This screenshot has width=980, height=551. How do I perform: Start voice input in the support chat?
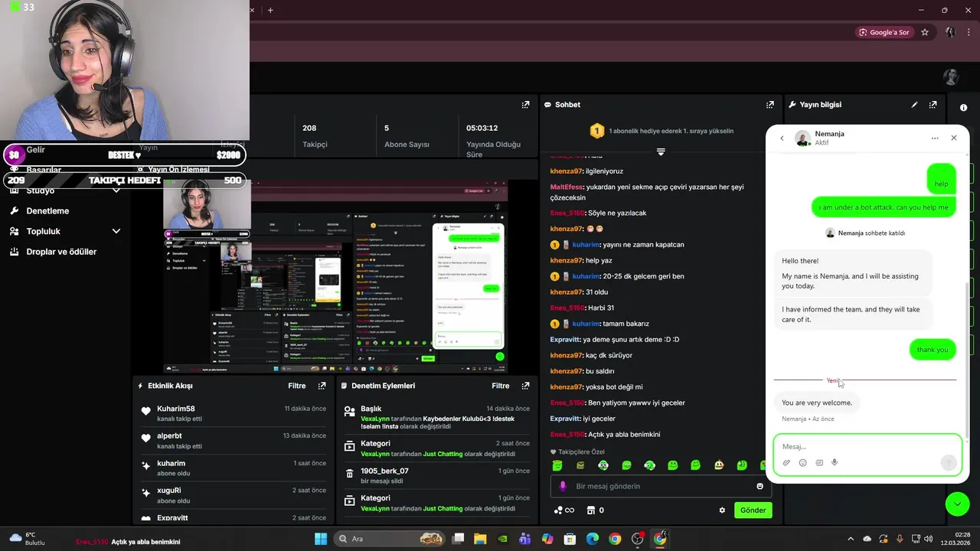click(835, 462)
